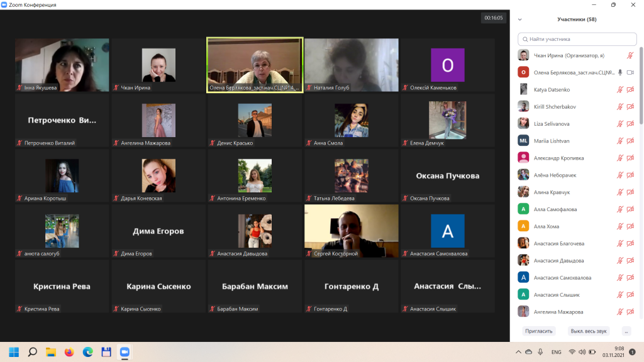Click Katya Datsenko's muted microphone icon
The width and height of the screenshot is (644, 362).
coord(620,90)
